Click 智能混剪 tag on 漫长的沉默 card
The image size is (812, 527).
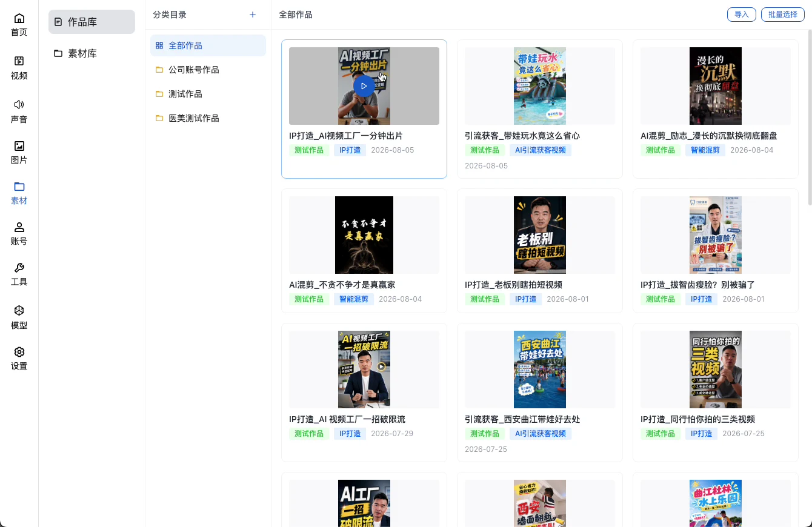click(705, 150)
